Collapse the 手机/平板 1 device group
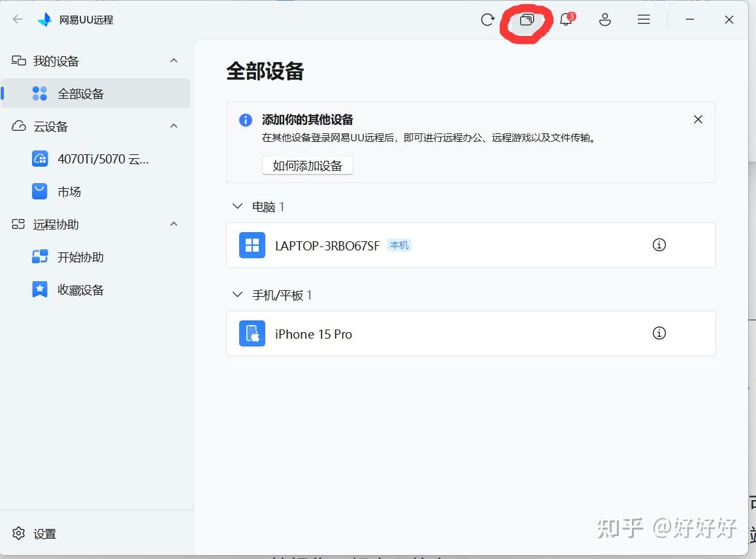Image resolution: width=756 pixels, height=559 pixels. point(237,295)
